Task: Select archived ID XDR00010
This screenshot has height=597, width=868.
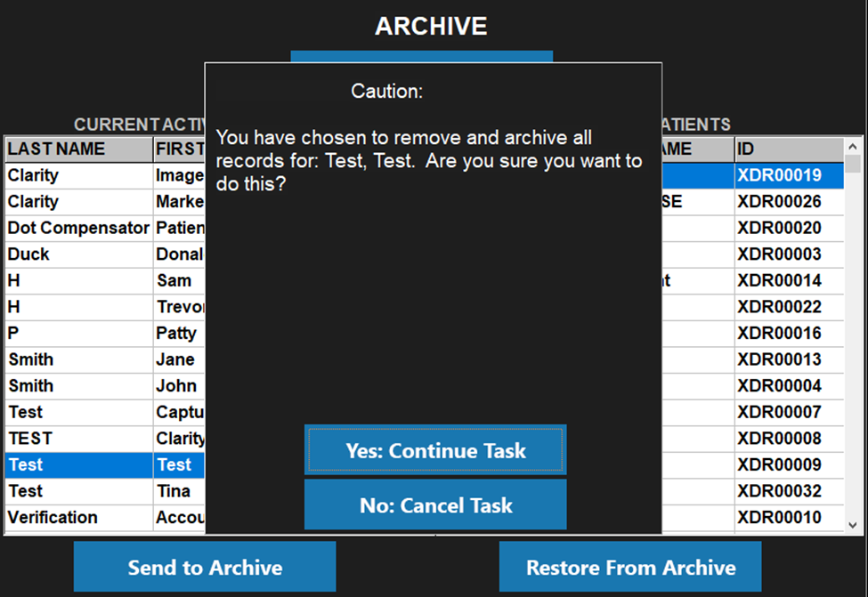Action: pos(790,517)
